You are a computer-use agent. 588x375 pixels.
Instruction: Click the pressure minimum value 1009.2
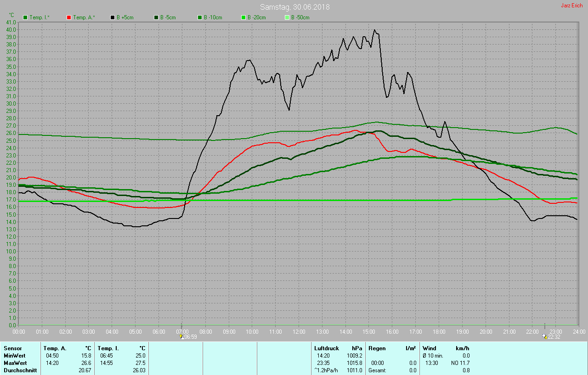(x=355, y=356)
